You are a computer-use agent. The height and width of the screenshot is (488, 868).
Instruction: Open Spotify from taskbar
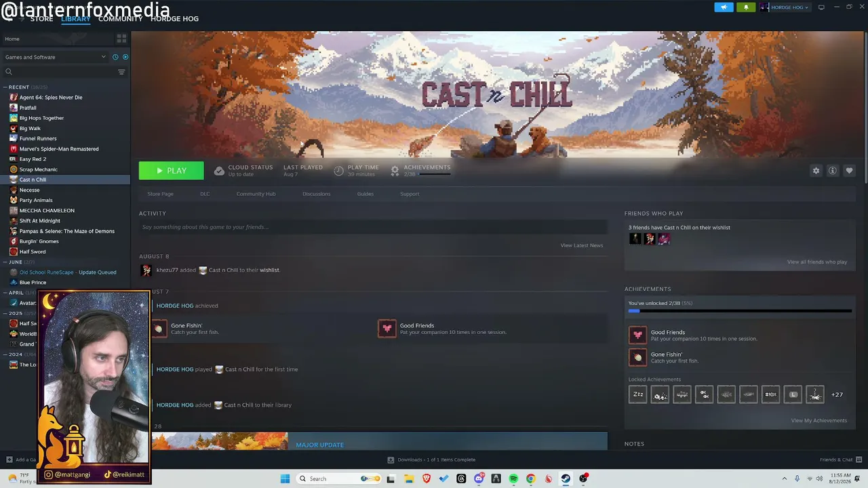513,479
